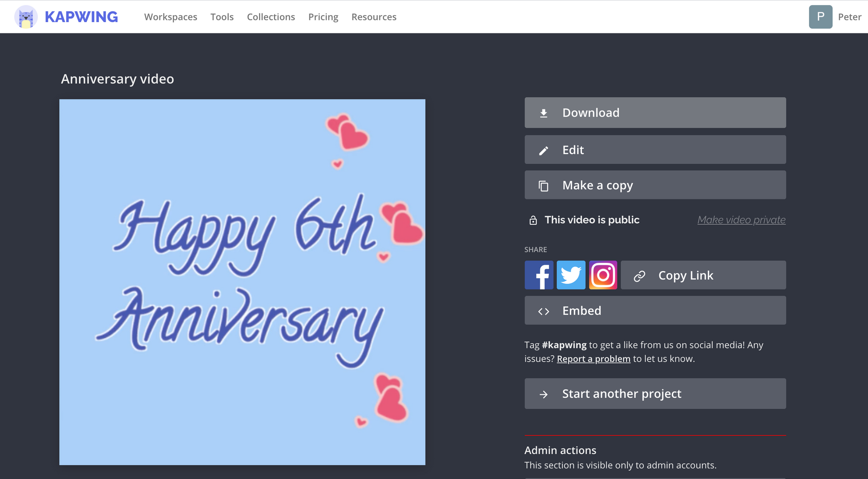Viewport: 868px width, 479px height.
Task: Go to the Pricing page
Action: [x=323, y=17]
